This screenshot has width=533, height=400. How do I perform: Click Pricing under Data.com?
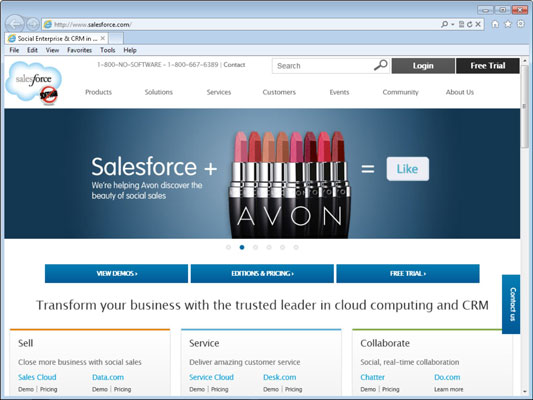click(x=122, y=389)
